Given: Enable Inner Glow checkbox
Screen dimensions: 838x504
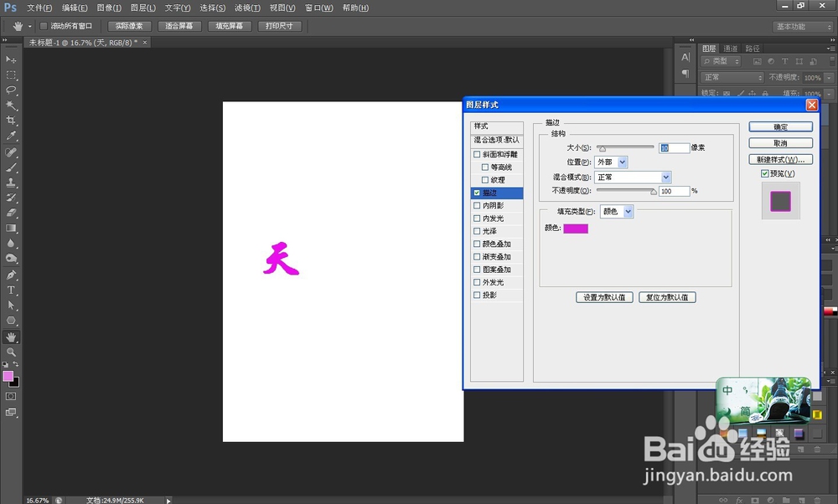Looking at the screenshot, I should tap(477, 219).
